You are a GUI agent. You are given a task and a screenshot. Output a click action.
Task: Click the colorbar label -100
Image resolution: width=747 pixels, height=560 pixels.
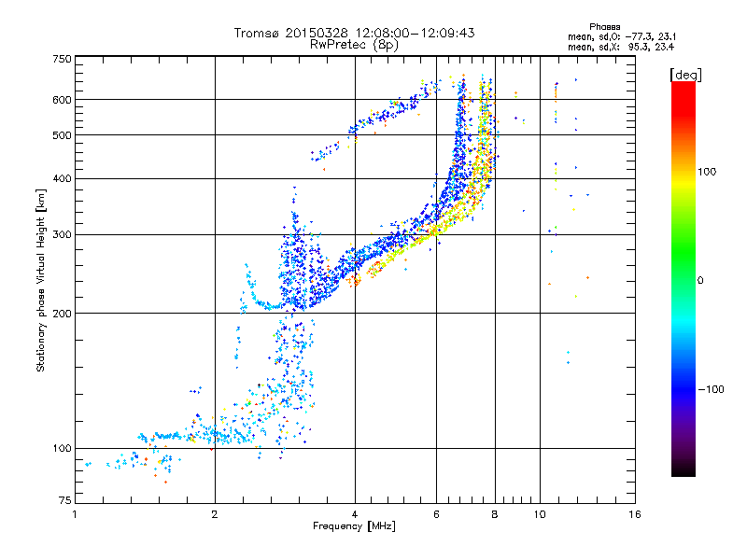coord(711,389)
